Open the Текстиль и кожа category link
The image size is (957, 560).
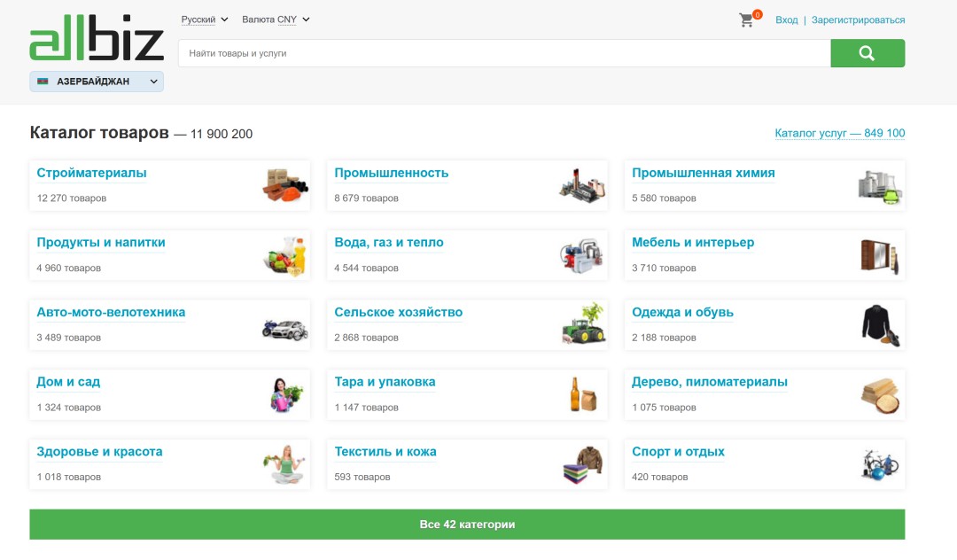[x=385, y=452]
